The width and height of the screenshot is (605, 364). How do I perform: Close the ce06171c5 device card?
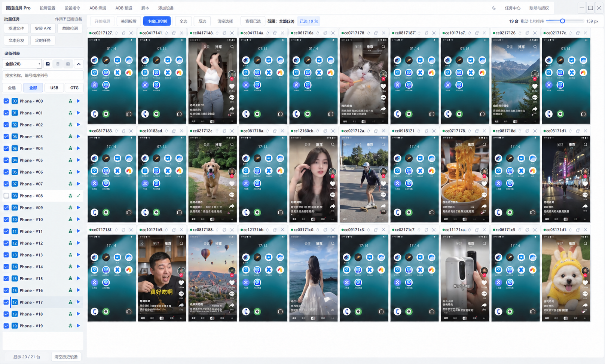[x=535, y=230]
